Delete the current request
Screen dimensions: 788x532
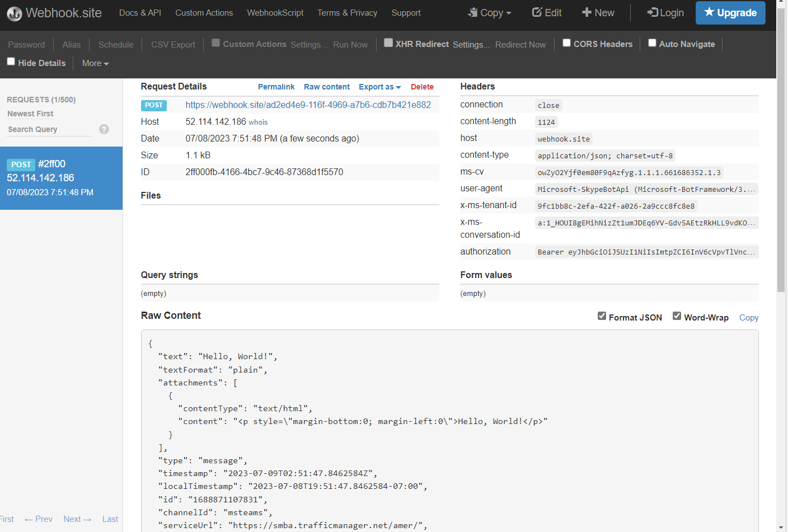click(x=422, y=87)
